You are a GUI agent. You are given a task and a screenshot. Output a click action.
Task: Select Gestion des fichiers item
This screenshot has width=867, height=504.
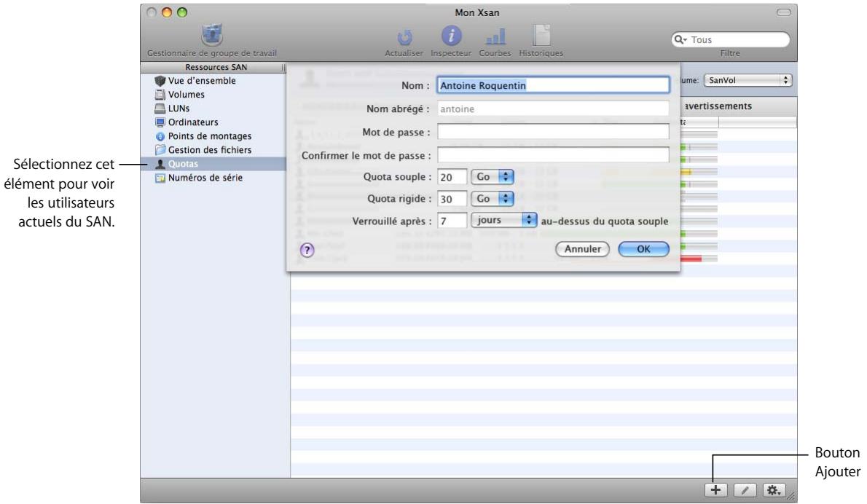coord(210,150)
